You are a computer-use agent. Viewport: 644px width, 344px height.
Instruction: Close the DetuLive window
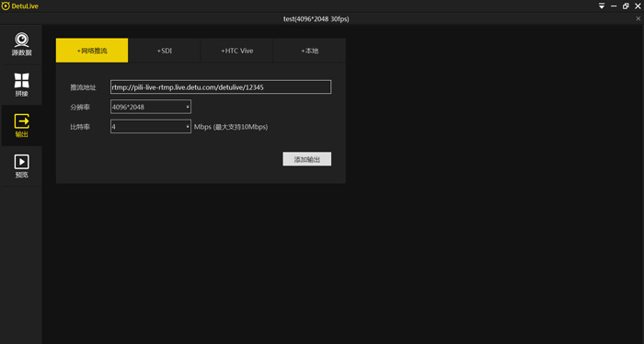click(638, 6)
